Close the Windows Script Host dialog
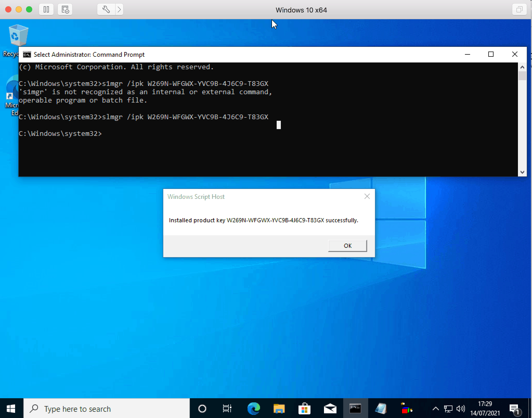The image size is (532, 418). [x=367, y=196]
